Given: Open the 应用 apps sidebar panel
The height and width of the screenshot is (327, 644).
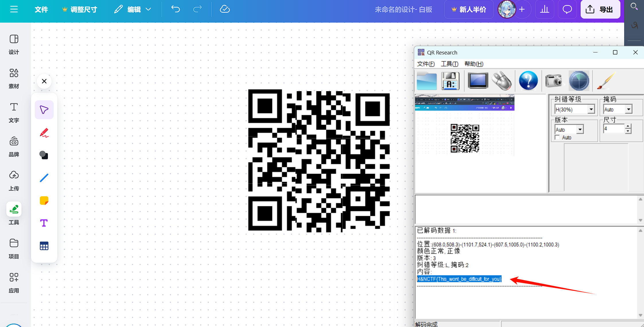Looking at the screenshot, I should point(14,283).
